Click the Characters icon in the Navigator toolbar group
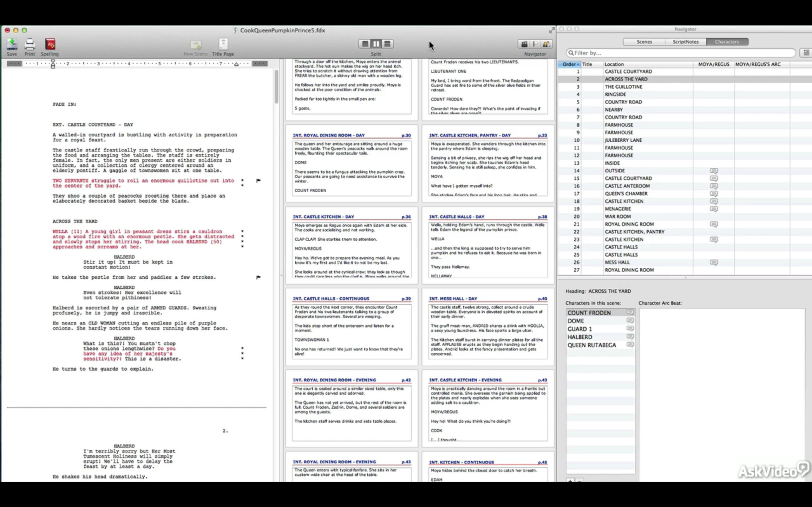Viewport: 812px width, 507px height. pyautogui.click(x=546, y=44)
